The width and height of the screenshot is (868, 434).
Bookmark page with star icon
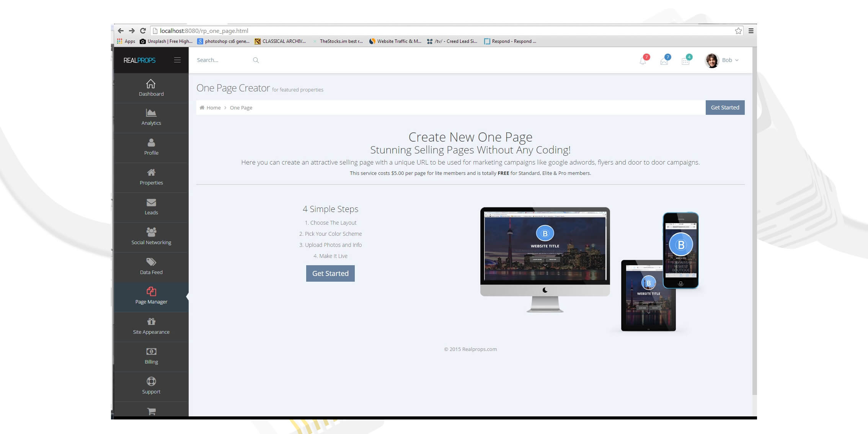(x=738, y=31)
